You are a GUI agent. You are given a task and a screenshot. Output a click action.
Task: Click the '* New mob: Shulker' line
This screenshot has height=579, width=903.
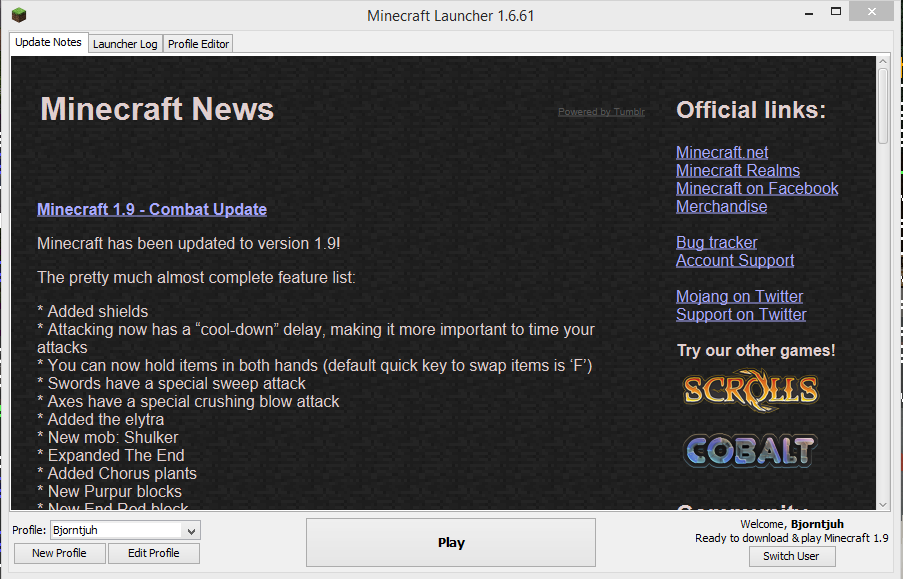point(108,438)
